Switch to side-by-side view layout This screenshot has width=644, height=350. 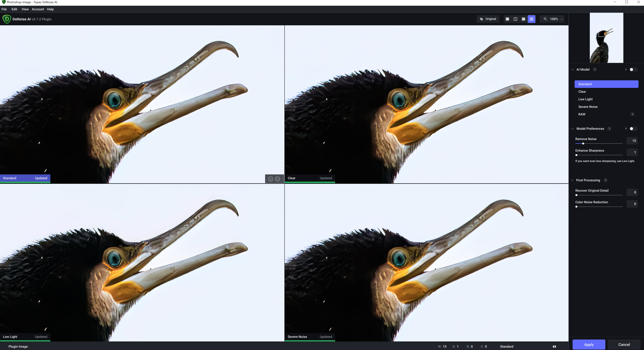(523, 19)
